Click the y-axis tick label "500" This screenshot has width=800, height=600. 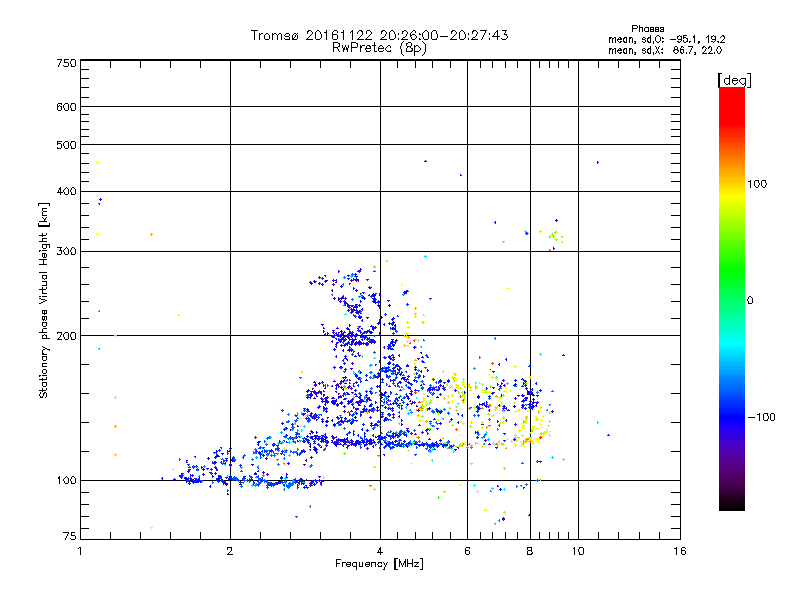point(67,145)
